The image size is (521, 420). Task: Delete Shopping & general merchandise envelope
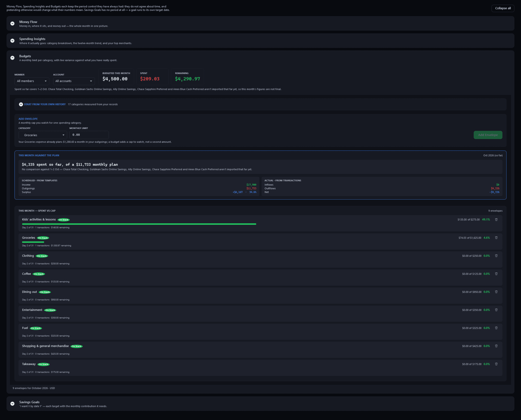tap(496, 346)
